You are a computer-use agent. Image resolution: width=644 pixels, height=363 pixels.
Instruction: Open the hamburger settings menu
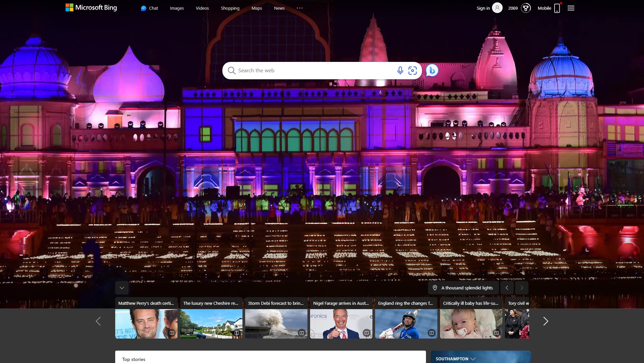(x=571, y=8)
